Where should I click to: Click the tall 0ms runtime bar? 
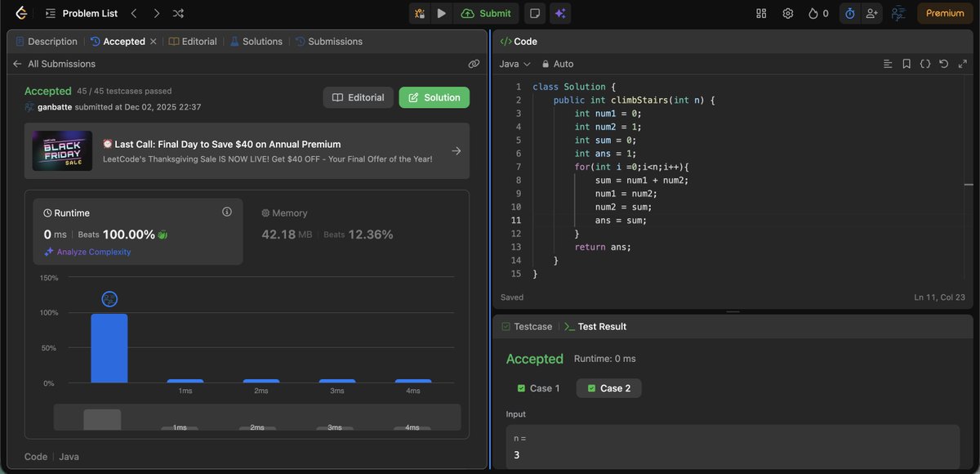pos(109,348)
